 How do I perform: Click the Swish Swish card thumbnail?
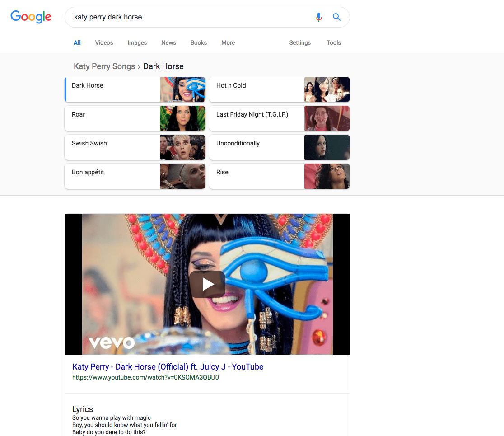182,147
